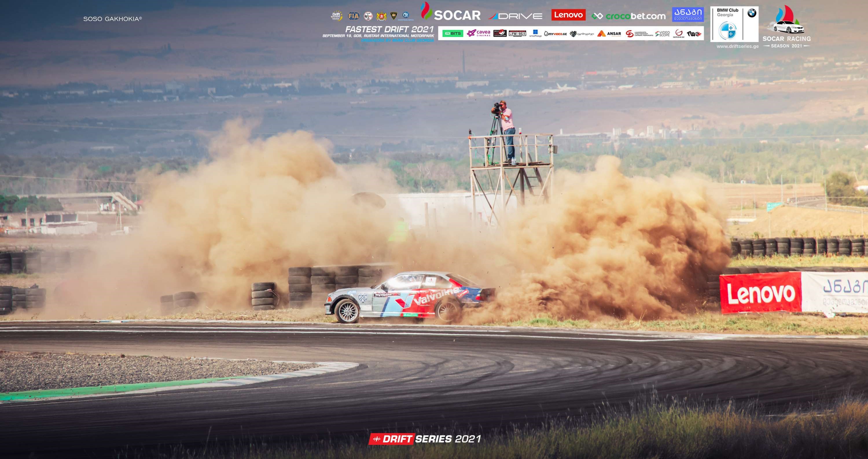Open the www.driftseries.ge link
This screenshot has width=868, height=459.
tap(738, 47)
